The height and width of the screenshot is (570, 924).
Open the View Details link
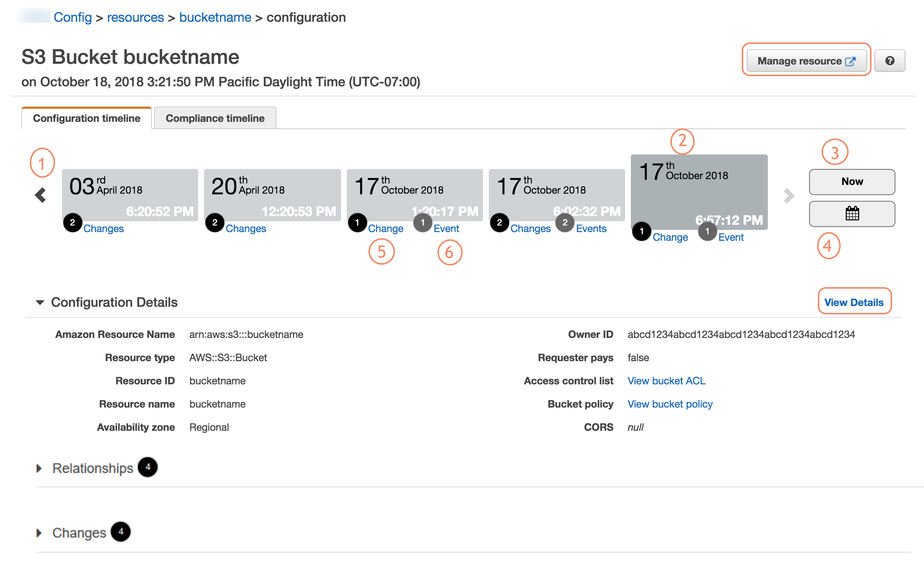click(x=854, y=302)
